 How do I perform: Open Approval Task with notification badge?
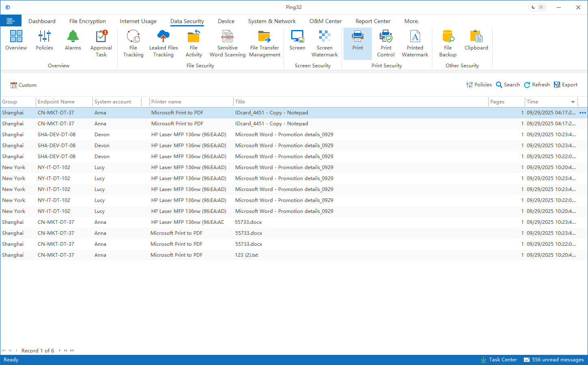101,43
